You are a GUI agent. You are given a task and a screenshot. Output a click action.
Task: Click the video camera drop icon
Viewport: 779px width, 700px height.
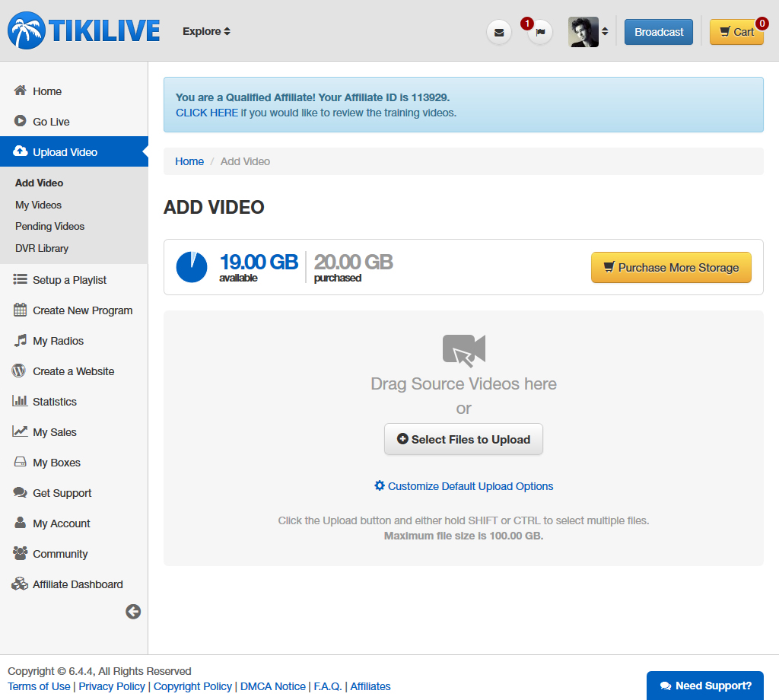click(463, 350)
